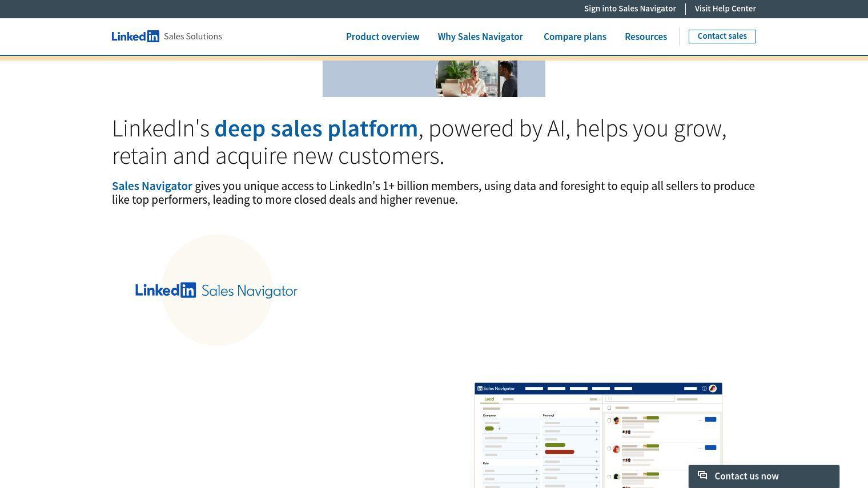The height and width of the screenshot is (488, 868).
Task: Check second lead result checkbox in mockup
Action: 609,449
